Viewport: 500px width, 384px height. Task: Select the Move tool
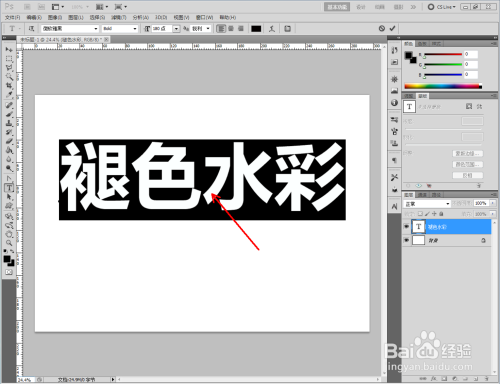[9, 50]
